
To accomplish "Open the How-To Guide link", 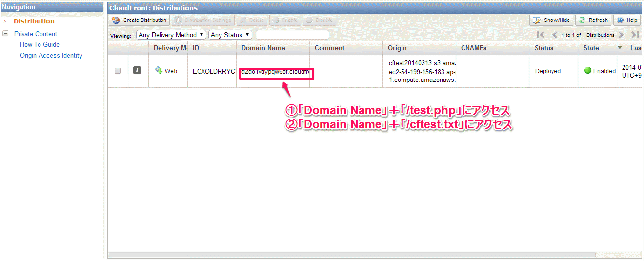I will point(40,44).
